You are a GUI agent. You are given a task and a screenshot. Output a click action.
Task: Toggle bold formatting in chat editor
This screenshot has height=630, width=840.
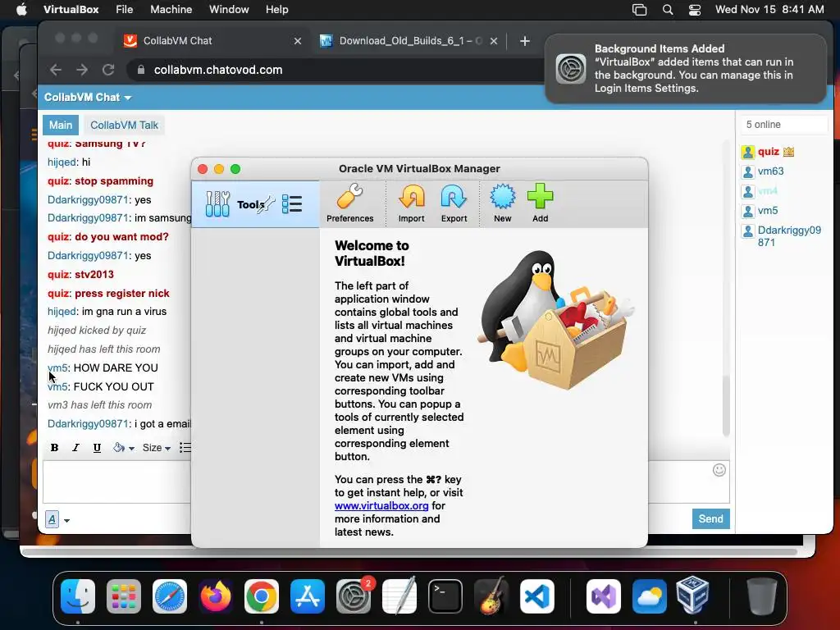(54, 448)
